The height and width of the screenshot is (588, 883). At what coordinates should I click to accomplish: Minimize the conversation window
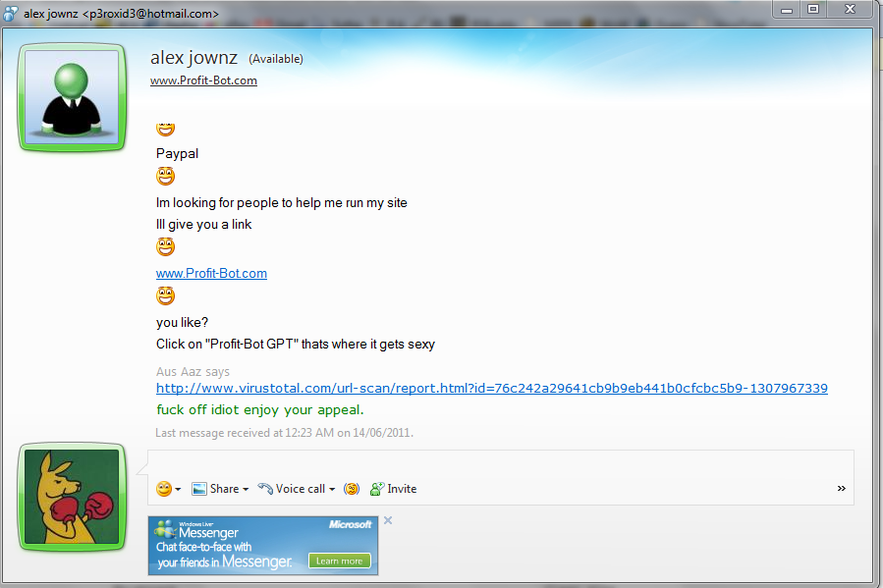(x=787, y=10)
